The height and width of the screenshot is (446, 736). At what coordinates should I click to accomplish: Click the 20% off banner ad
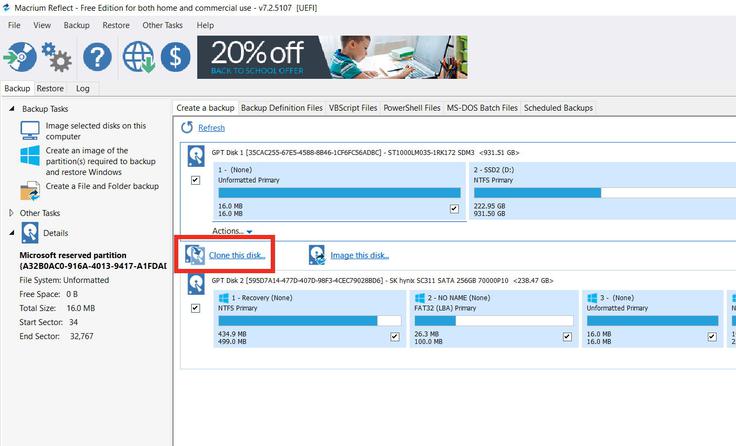coord(332,57)
